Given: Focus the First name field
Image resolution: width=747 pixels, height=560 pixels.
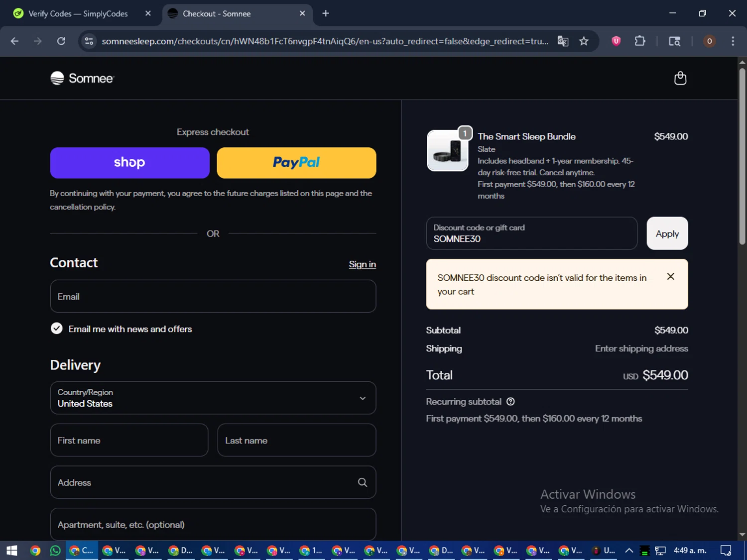Looking at the screenshot, I should pyautogui.click(x=129, y=440).
